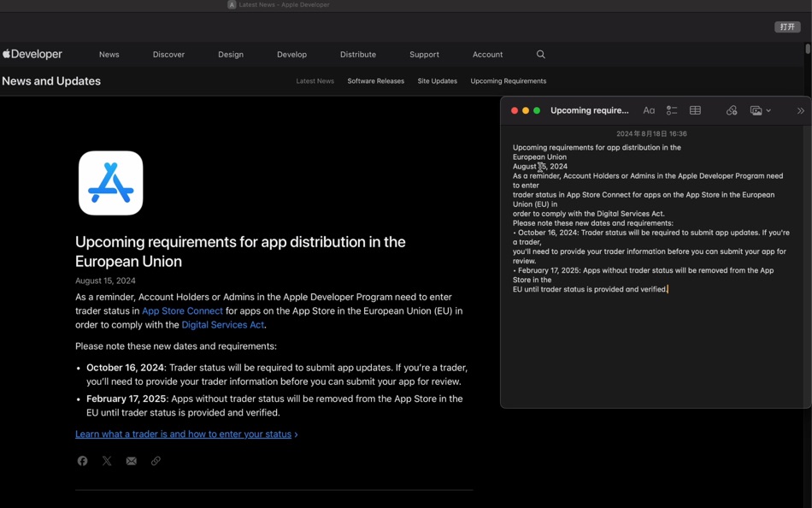Maximize Notes window green button
The width and height of the screenshot is (812, 508).
tap(537, 110)
